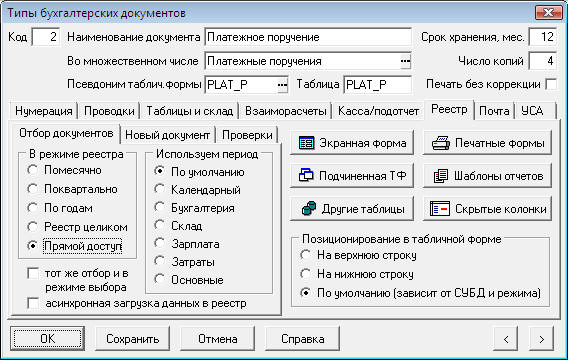This screenshot has height=360, width=568.
Task: Click the Печатные формы printer icon
Action: 440,143
